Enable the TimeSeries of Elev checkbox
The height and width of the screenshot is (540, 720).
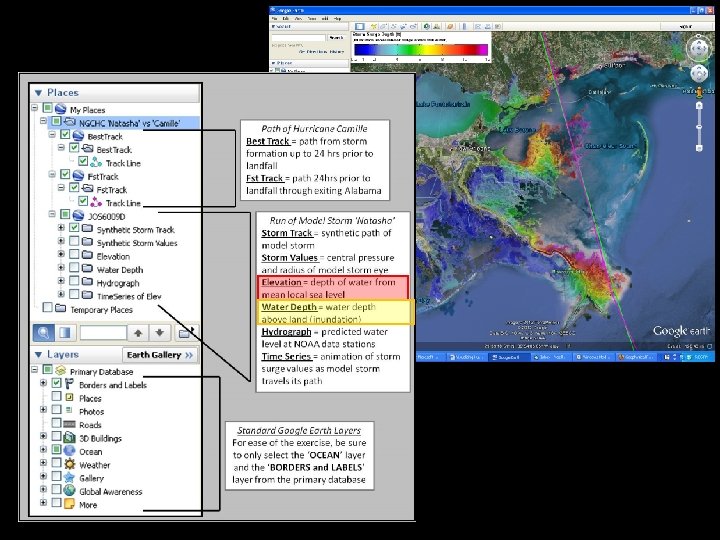tap(74, 295)
